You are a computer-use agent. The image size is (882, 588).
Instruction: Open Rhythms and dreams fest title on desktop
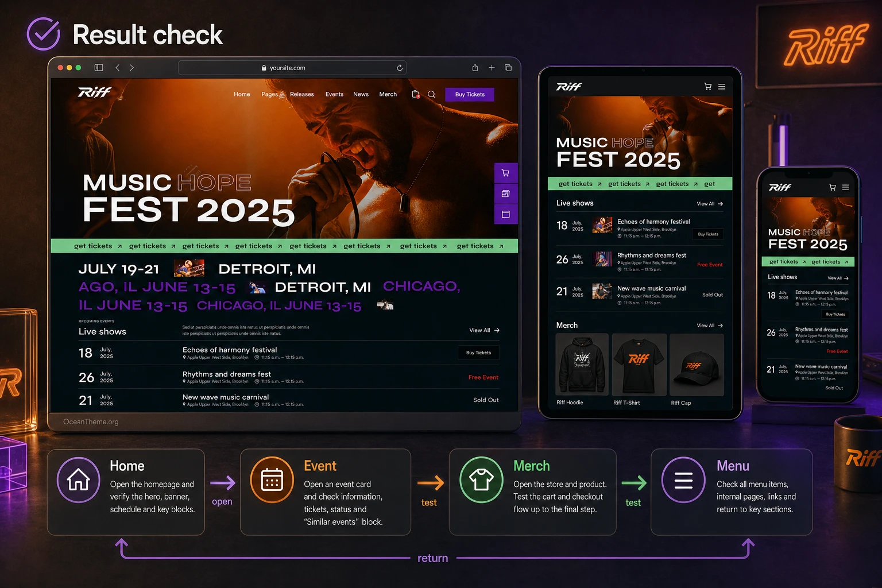click(227, 374)
